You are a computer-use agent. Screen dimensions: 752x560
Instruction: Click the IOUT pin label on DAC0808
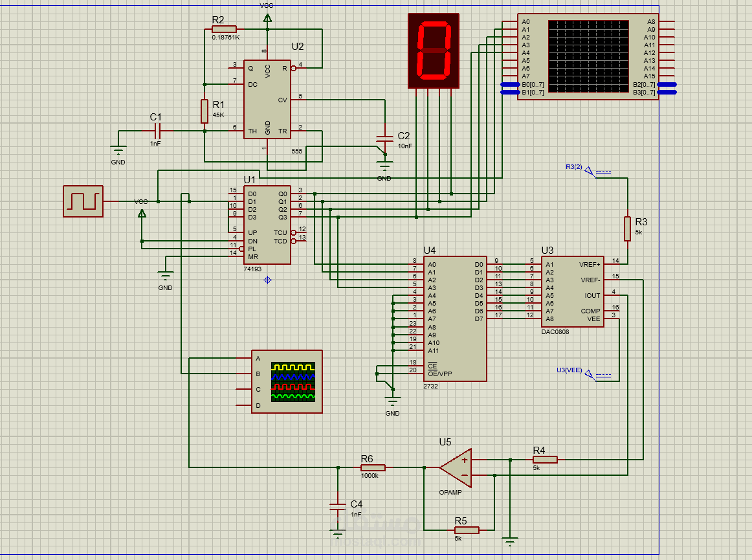coord(592,296)
